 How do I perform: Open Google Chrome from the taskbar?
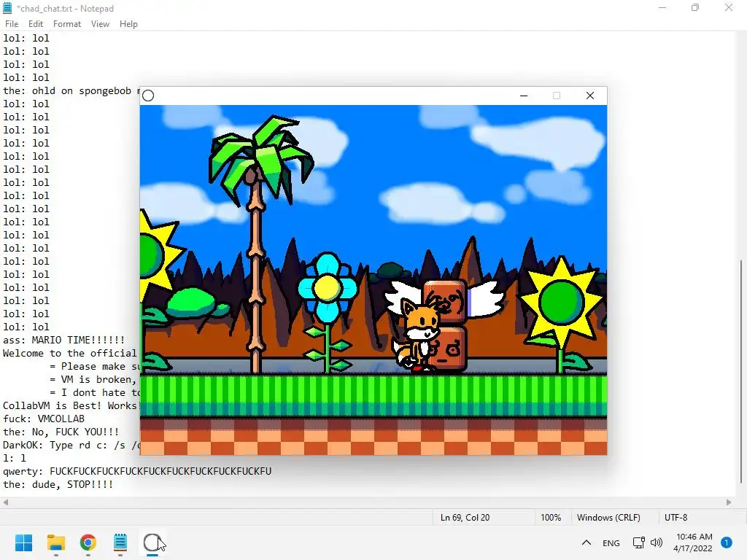pyautogui.click(x=88, y=542)
